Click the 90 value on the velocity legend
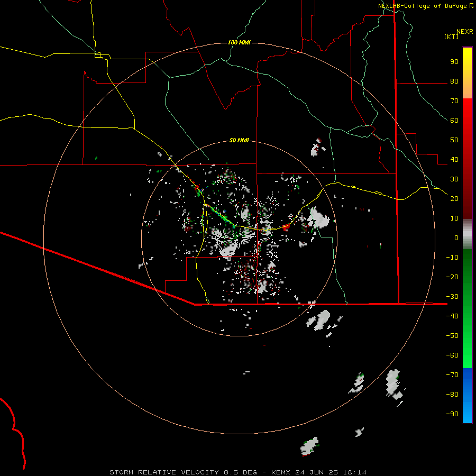Screen dimensions: 476x476 454,62
